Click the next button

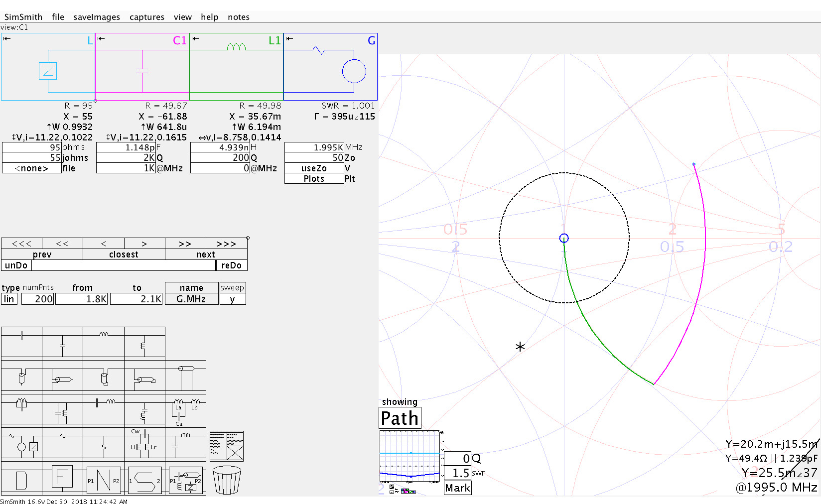pyautogui.click(x=206, y=254)
